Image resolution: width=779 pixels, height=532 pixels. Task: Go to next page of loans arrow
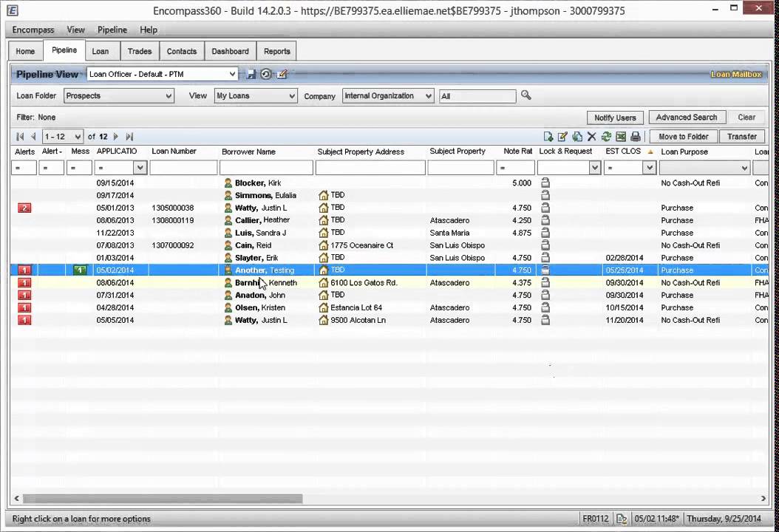[116, 137]
